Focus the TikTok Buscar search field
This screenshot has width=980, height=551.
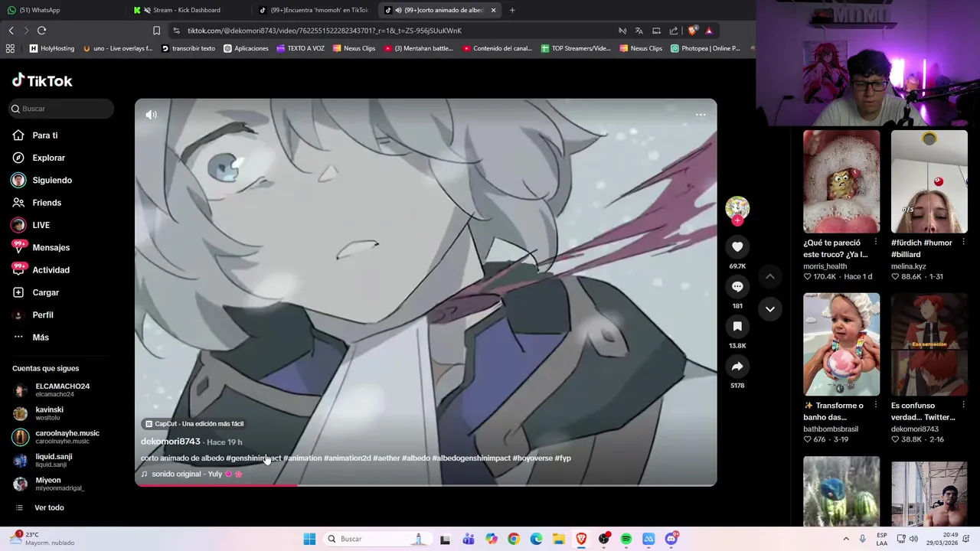tap(63, 109)
